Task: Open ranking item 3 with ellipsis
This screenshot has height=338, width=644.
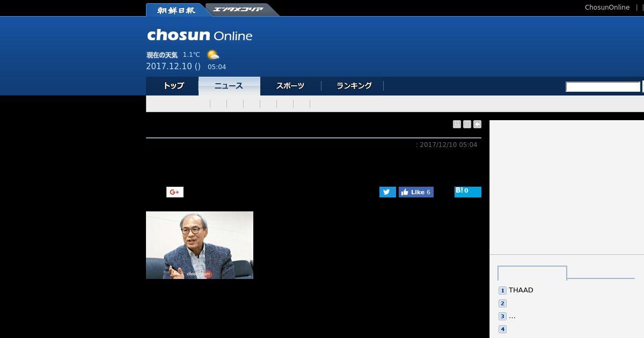Action: tap(512, 317)
